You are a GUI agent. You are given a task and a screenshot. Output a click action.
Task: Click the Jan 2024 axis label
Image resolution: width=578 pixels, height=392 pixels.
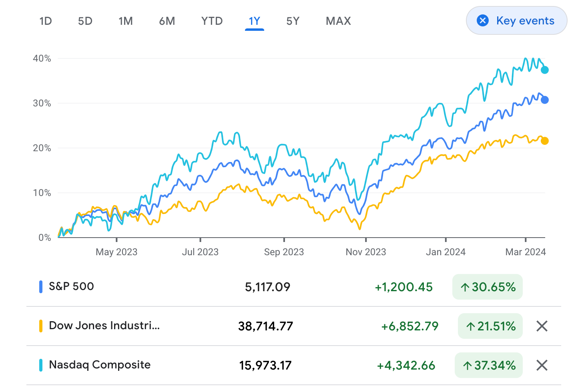click(x=446, y=252)
